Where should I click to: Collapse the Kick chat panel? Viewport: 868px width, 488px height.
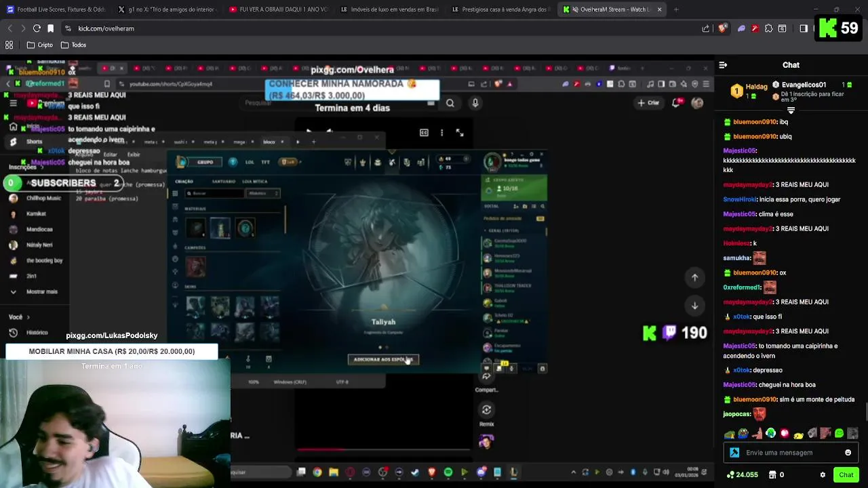pos(723,65)
